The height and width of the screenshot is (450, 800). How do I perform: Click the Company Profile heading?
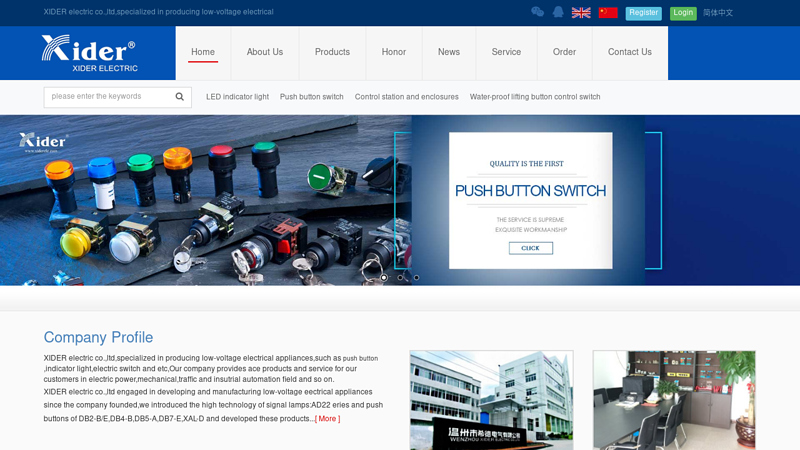[98, 337]
